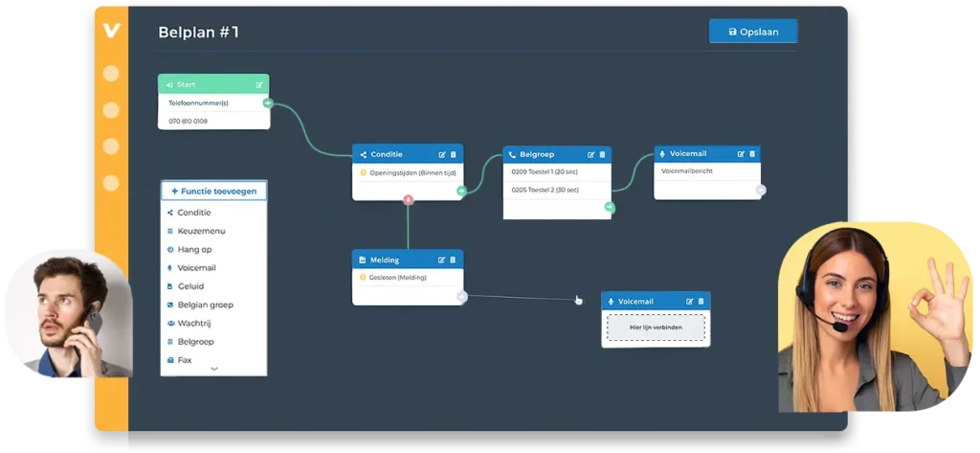Click the red connector below Conditie node

[x=408, y=200]
